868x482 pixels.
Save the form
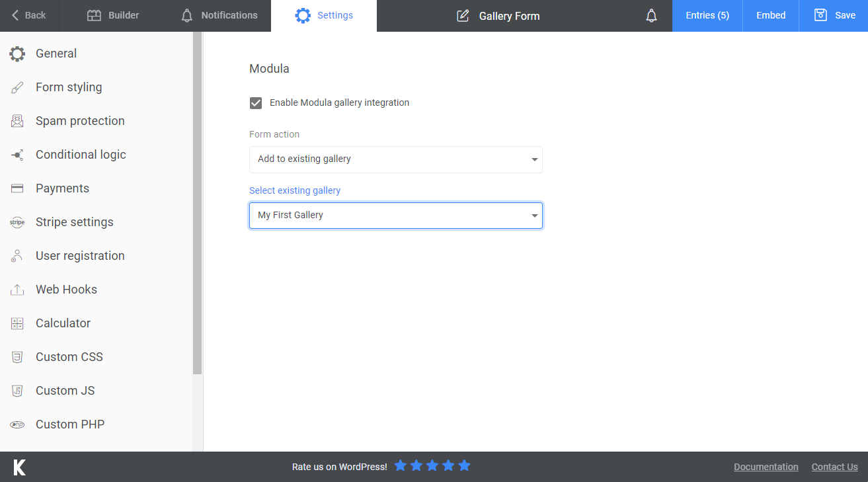834,16
